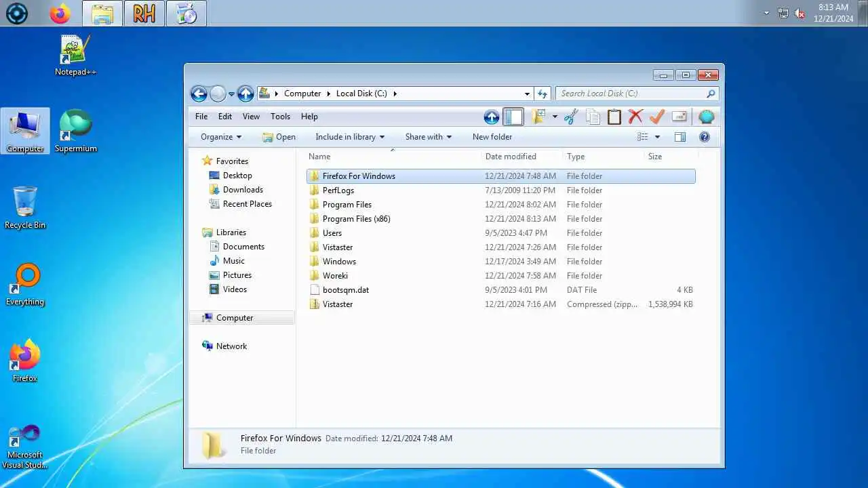Click the Copy pages icon
Screen dimensions: 868x488
pyautogui.click(x=593, y=117)
